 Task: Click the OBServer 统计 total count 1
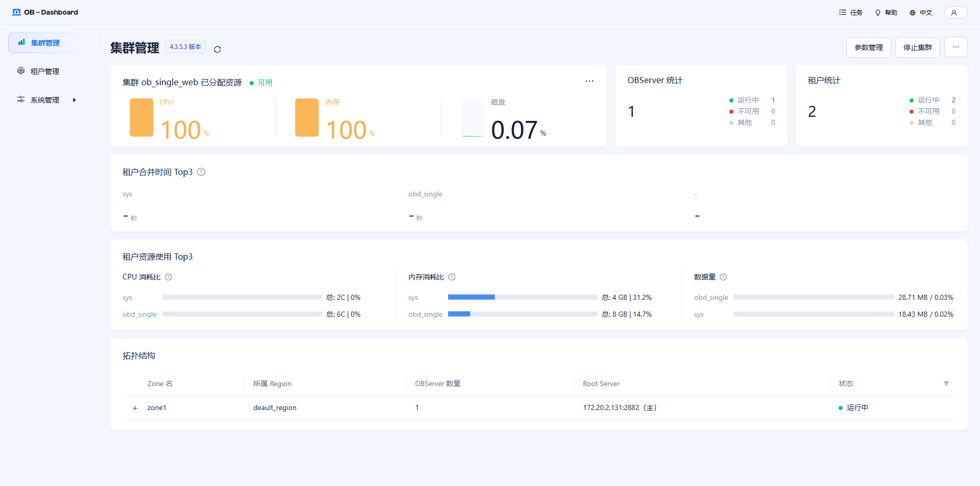pos(631,111)
